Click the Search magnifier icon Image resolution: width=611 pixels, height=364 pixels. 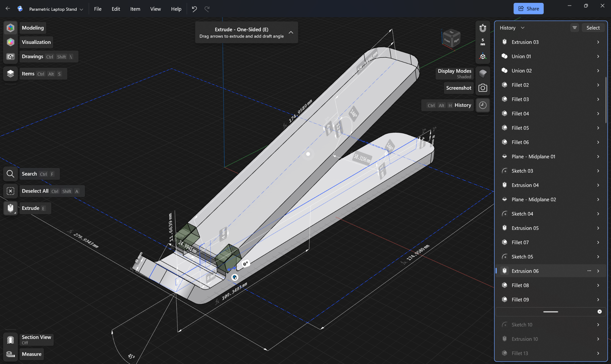10,174
